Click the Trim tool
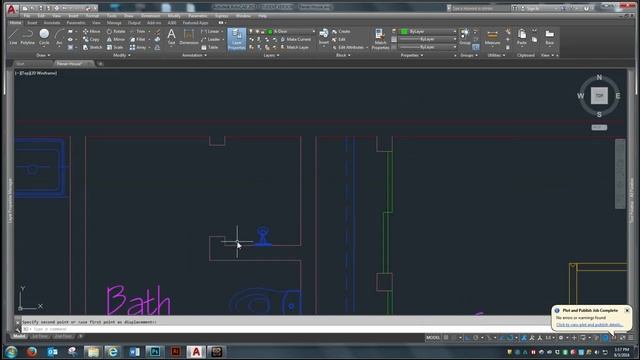Screen dimensions: 640x360 coord(138,31)
